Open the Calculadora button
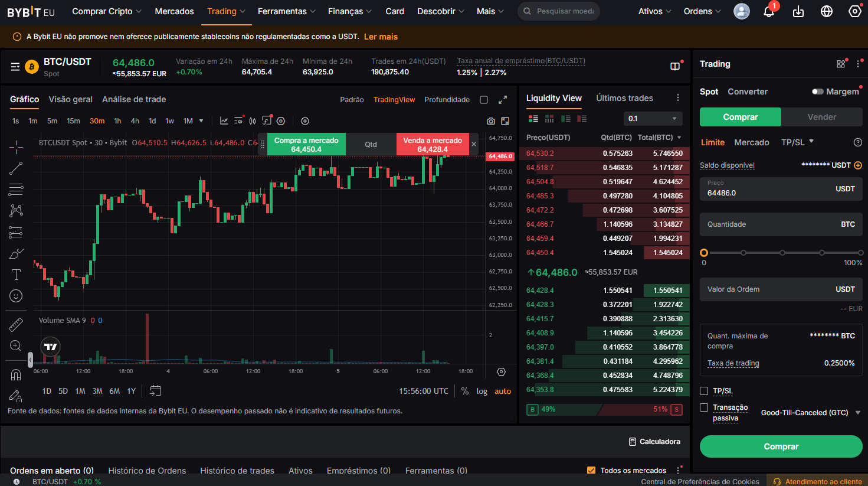The height and width of the screenshot is (486, 868). [655, 442]
